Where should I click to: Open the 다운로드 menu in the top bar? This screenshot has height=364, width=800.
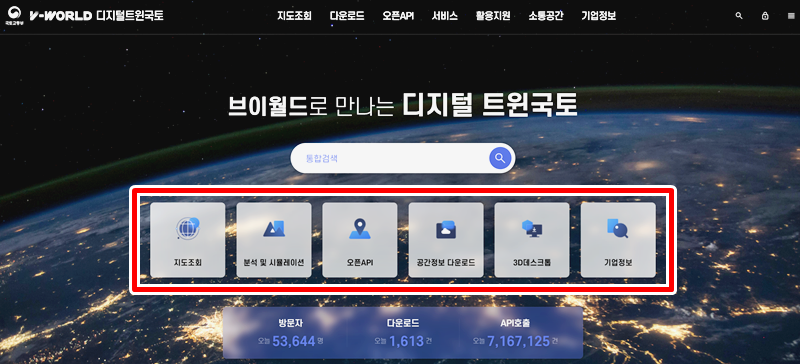click(x=347, y=16)
